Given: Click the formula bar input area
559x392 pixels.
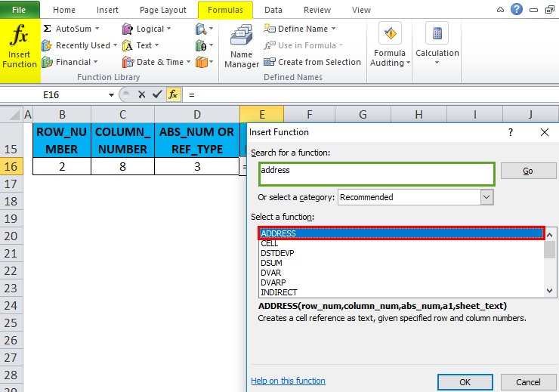Looking at the screenshot, I should 371,95.
